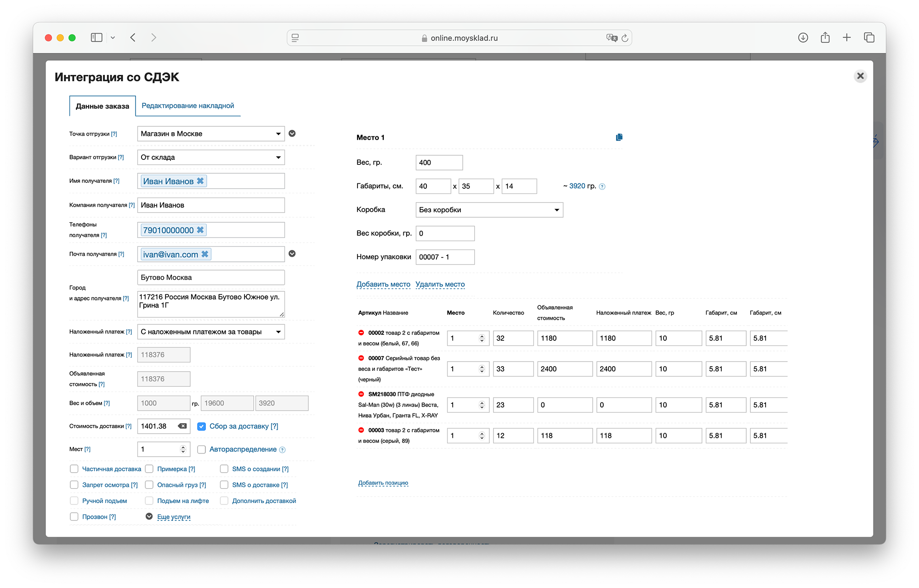Clear the delivery cost 1401.38 value
The height and width of the screenshot is (588, 919).
point(182,426)
